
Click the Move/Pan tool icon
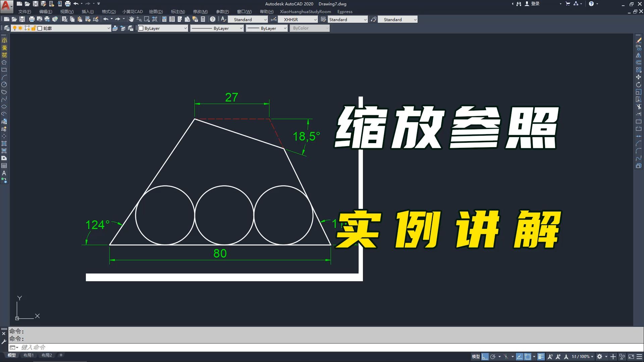[131, 19]
